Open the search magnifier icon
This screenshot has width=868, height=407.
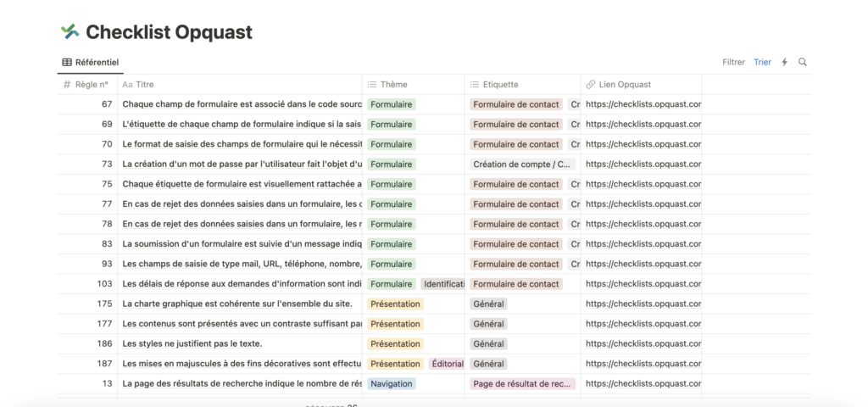[802, 62]
